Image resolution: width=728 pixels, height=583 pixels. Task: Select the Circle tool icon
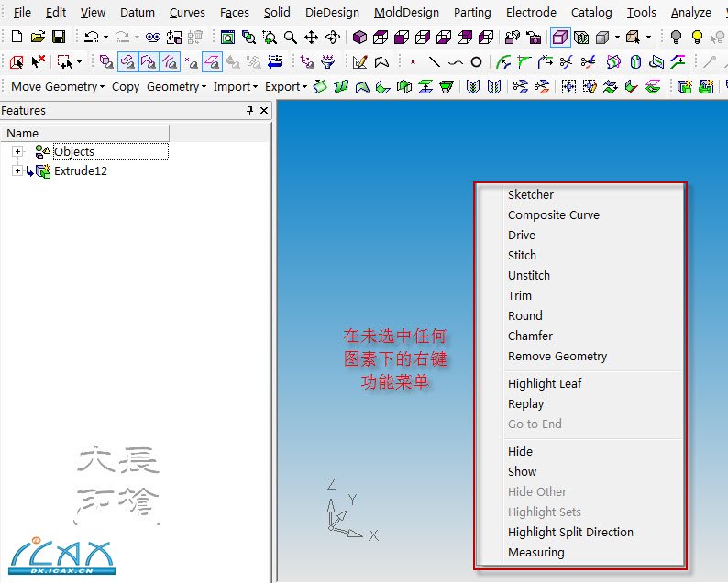pyautogui.click(x=476, y=61)
